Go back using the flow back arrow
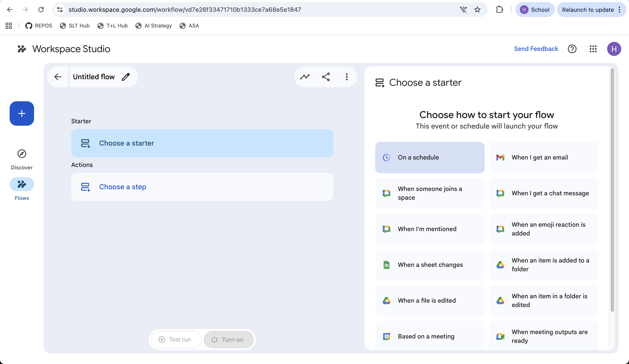Screen dimensions: 629x364 [x=58, y=77]
